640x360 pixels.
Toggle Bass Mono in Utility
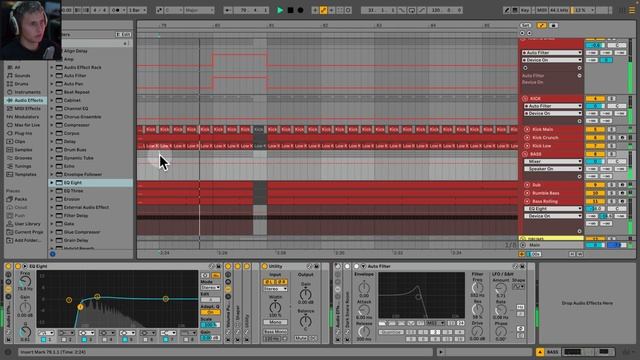click(275, 331)
